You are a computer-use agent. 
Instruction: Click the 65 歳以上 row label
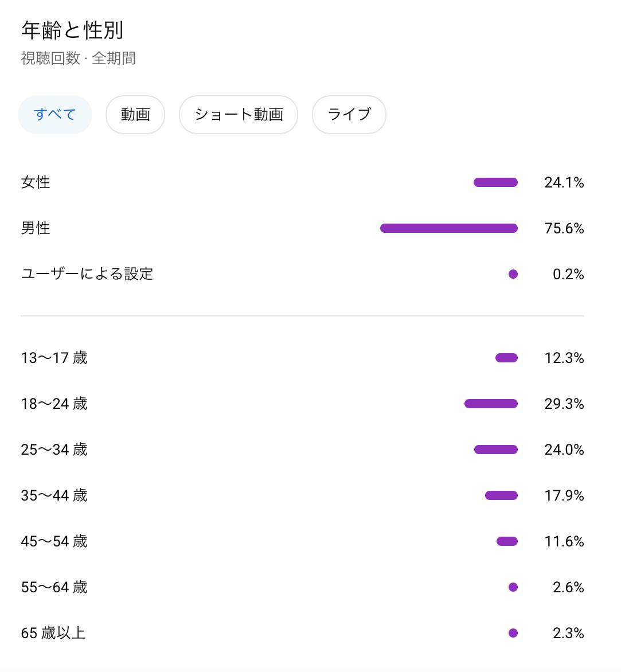pyautogui.click(x=53, y=634)
